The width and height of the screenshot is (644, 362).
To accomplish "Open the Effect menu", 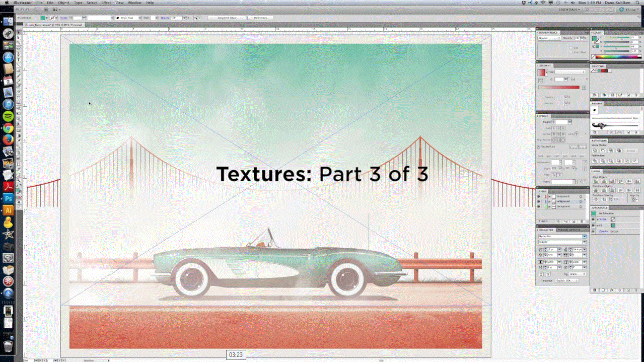I will [x=106, y=3].
